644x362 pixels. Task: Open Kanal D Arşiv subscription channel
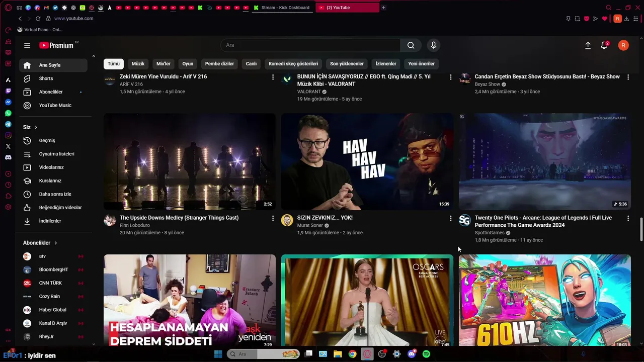53,323
